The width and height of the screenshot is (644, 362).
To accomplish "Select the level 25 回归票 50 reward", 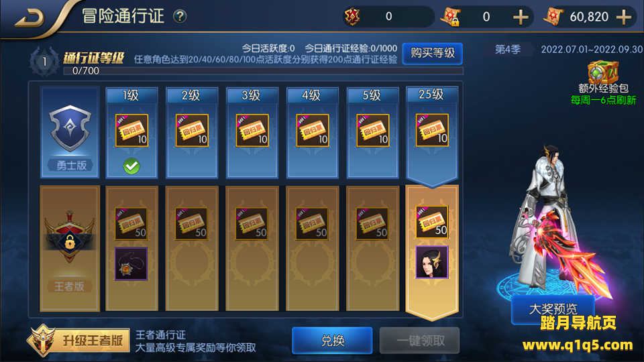I will click(431, 222).
